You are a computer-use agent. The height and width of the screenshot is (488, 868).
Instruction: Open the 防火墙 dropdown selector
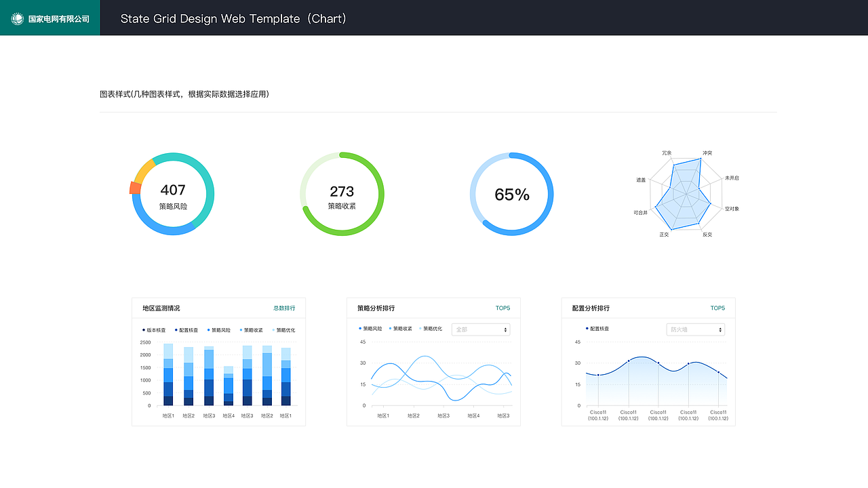[x=695, y=329]
